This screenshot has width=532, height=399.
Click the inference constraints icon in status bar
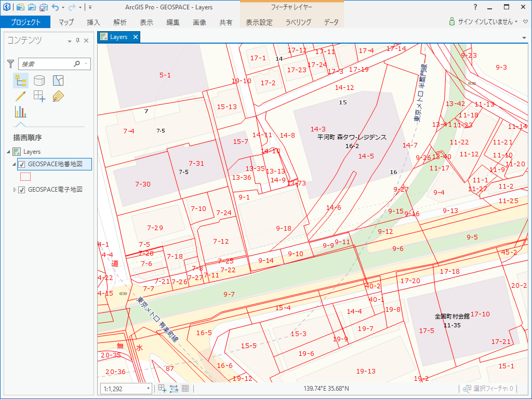[174, 389]
